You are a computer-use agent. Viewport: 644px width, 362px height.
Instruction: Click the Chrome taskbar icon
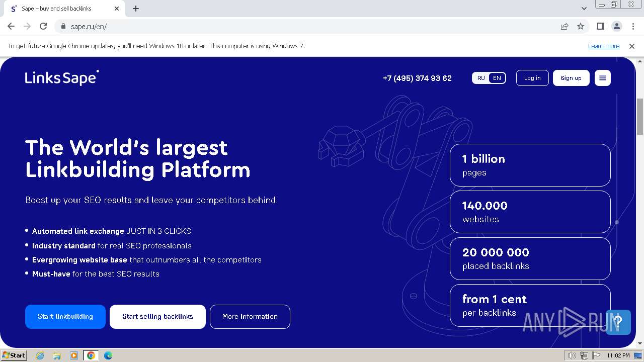click(91, 355)
